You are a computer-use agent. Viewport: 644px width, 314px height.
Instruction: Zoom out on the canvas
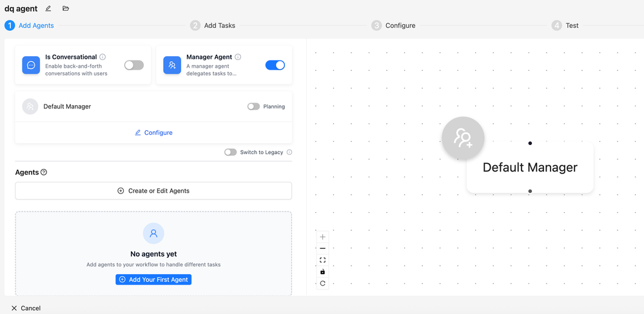pos(322,248)
